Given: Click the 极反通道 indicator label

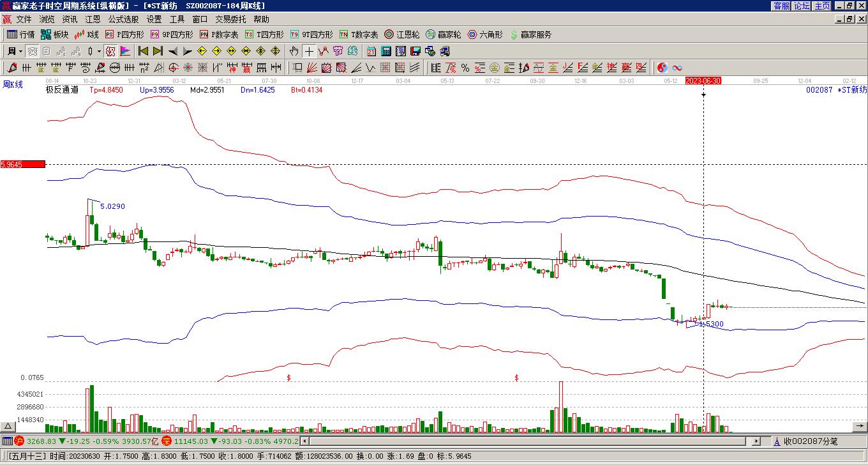Looking at the screenshot, I should 62,90.
